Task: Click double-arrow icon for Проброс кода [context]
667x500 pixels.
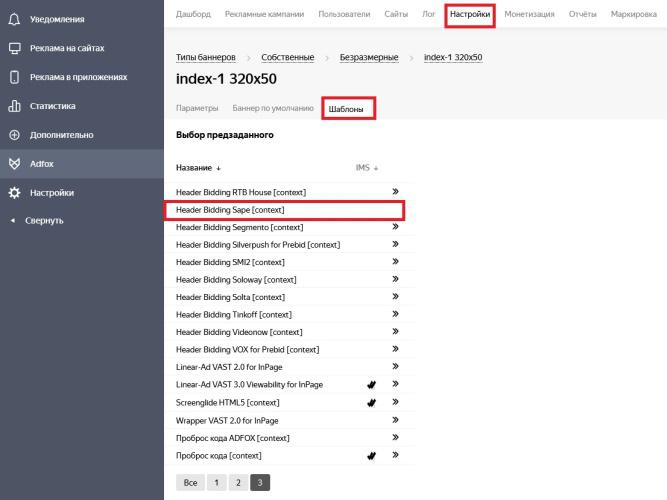Action: (x=395, y=455)
